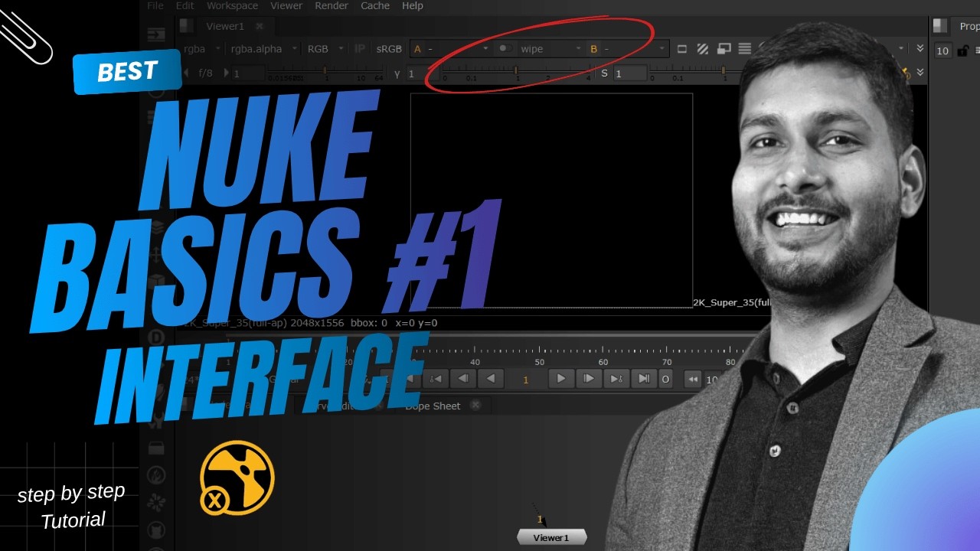Click the top icon in left node toolbar
The height and width of the screenshot is (551, 980).
coord(156,35)
